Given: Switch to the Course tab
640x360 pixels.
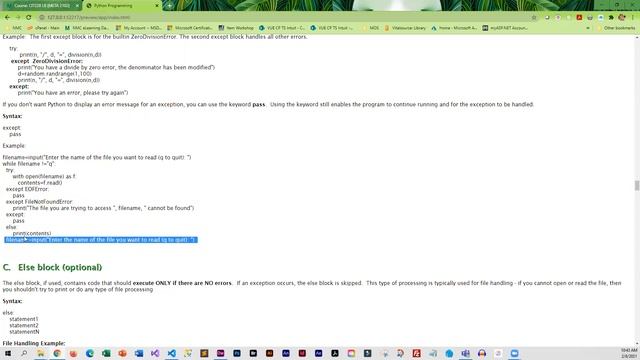Looking at the screenshot, I should pos(41,6).
